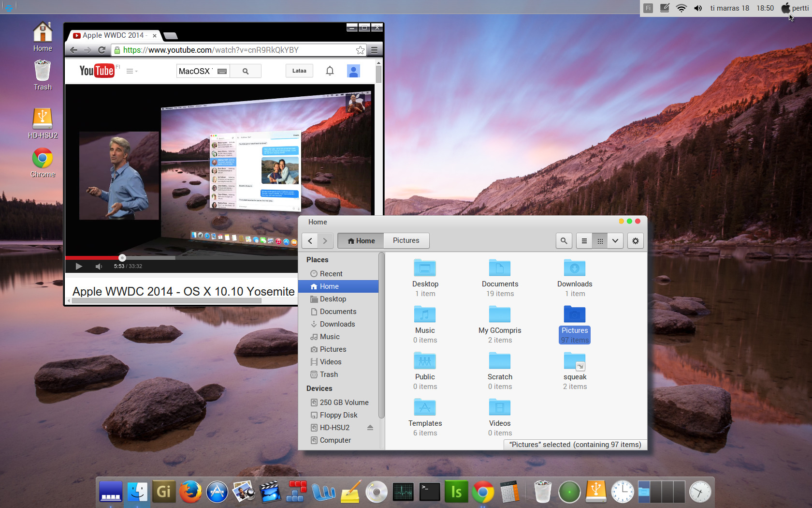Reload the YouTube page
Image resolution: width=812 pixels, height=508 pixels.
(x=101, y=50)
